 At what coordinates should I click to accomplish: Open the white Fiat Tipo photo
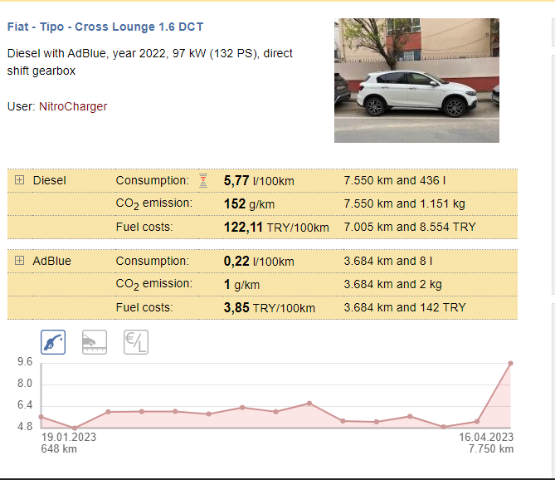coord(417,80)
